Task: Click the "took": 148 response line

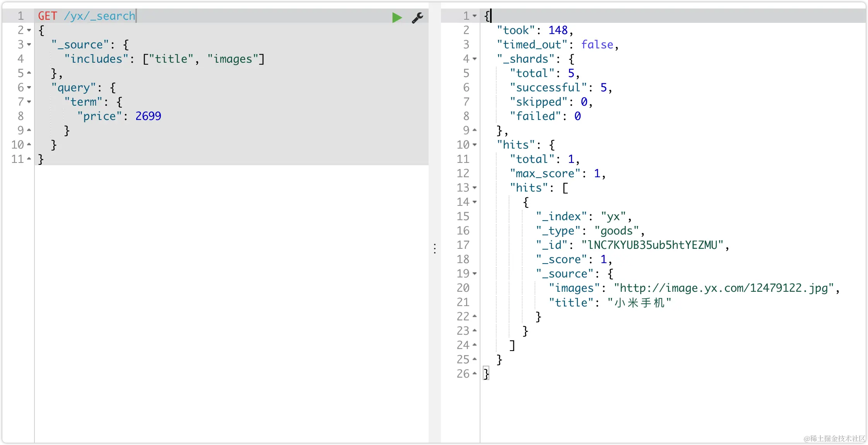Action: tap(534, 30)
